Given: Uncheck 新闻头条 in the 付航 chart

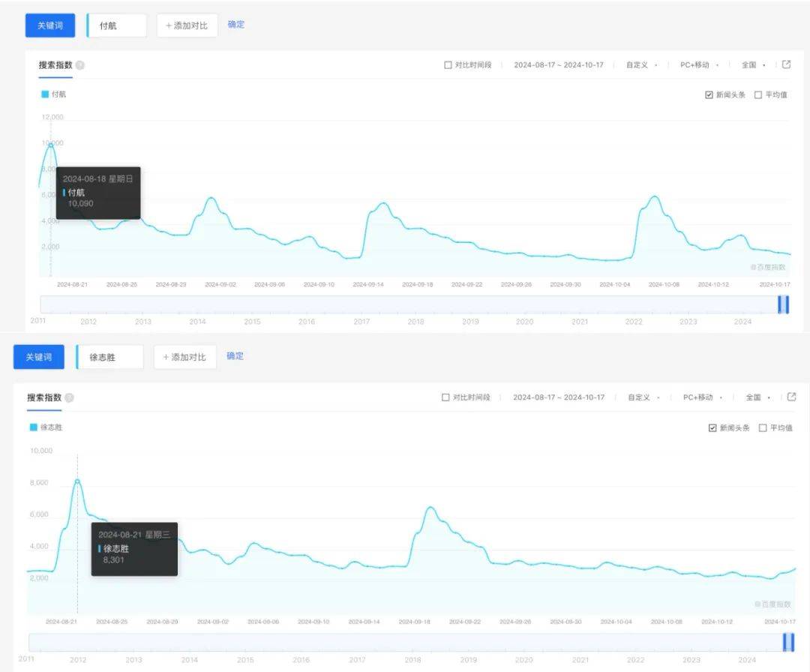Looking at the screenshot, I should point(709,94).
